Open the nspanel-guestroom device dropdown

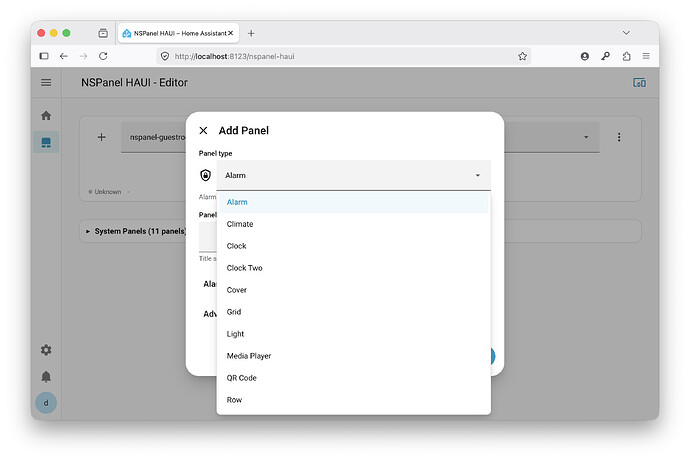(x=360, y=137)
